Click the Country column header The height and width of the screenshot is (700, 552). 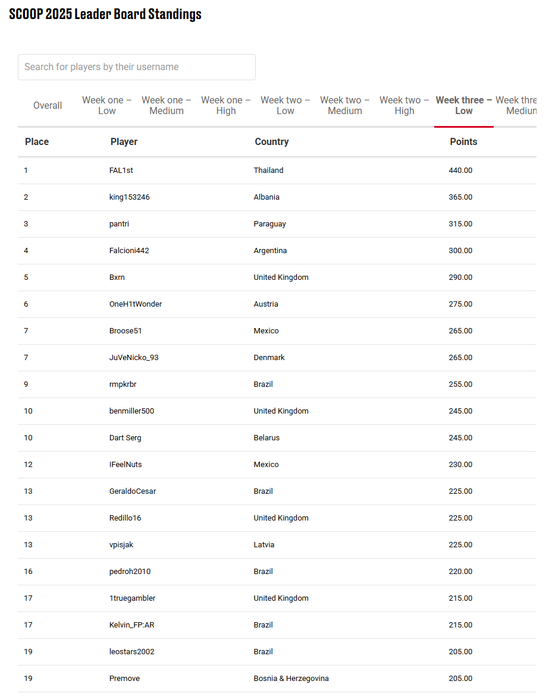tap(272, 142)
